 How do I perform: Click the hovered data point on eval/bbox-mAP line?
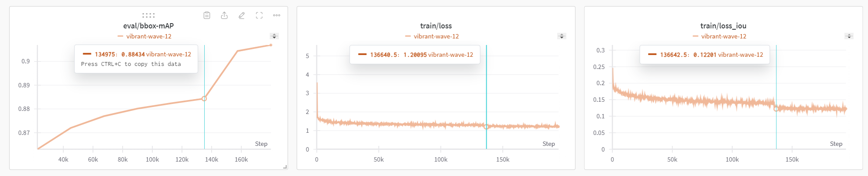[204, 99]
